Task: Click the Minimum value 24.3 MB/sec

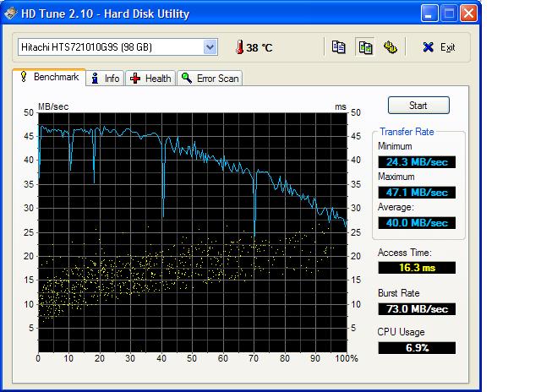Action: [417, 162]
